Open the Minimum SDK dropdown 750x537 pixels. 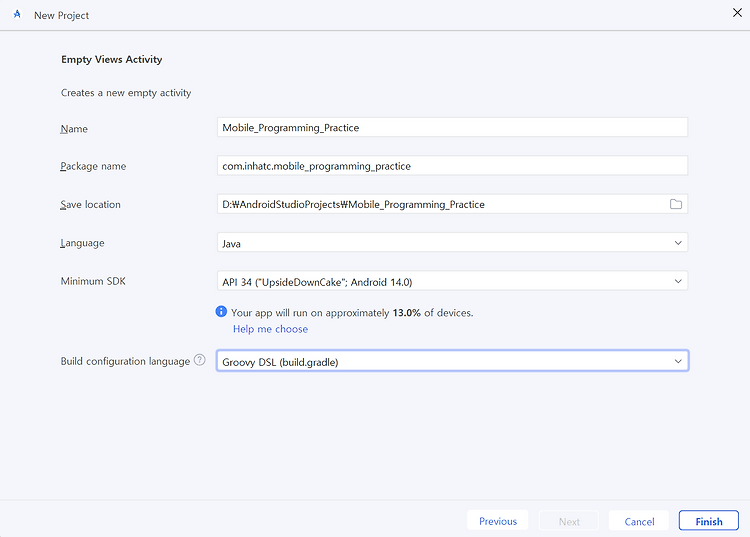tap(452, 281)
